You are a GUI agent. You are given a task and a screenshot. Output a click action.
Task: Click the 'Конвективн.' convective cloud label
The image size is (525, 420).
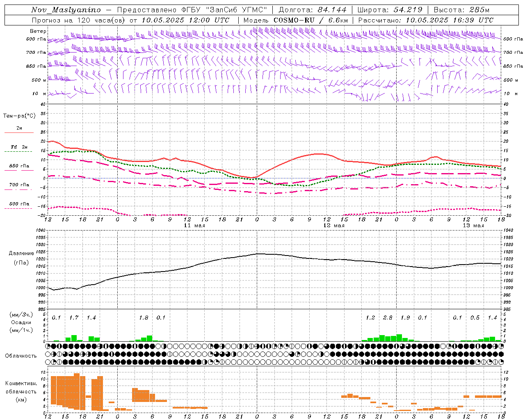point(21,383)
